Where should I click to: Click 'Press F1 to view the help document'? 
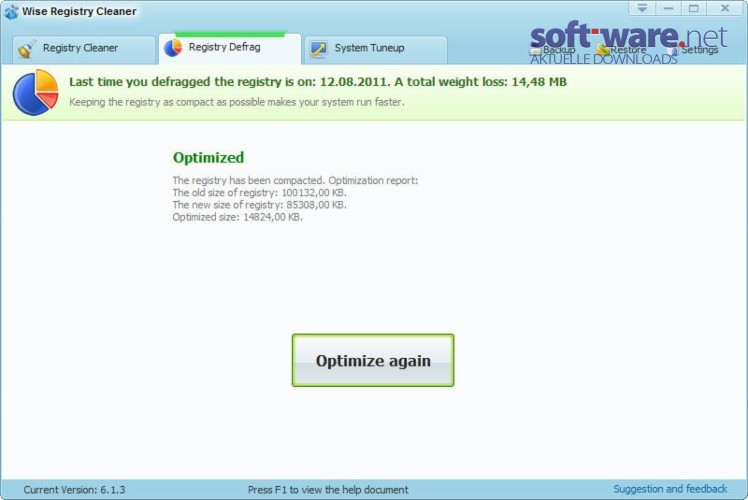point(328,490)
